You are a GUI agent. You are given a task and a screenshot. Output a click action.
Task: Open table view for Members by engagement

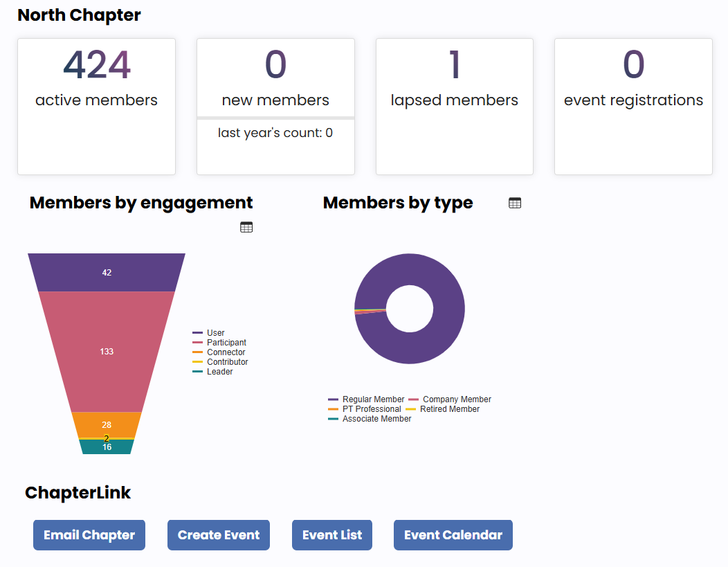point(246,227)
